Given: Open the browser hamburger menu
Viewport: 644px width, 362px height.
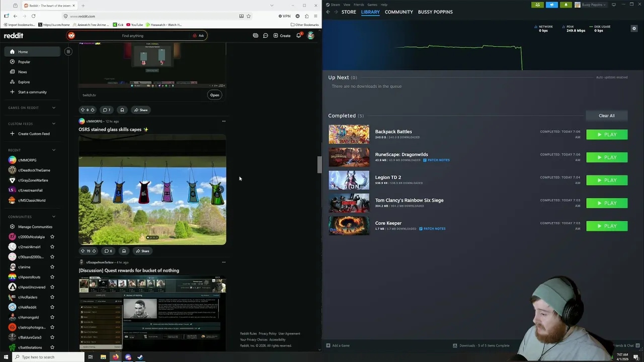Looking at the screenshot, I should [x=315, y=16].
